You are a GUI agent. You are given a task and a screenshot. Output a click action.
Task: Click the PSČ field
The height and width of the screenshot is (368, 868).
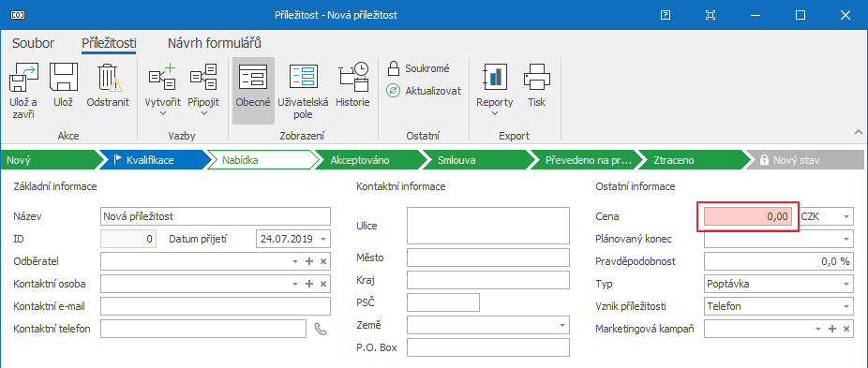tap(442, 302)
